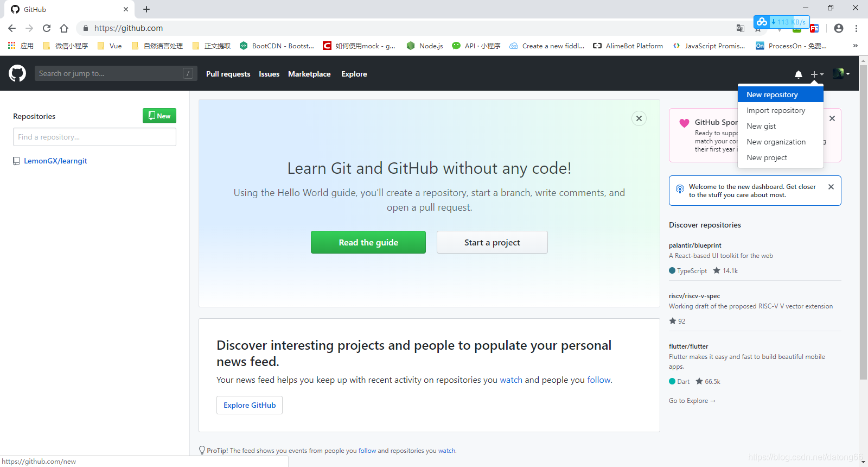Click Read the guide button
The width and height of the screenshot is (868, 467).
pos(368,242)
